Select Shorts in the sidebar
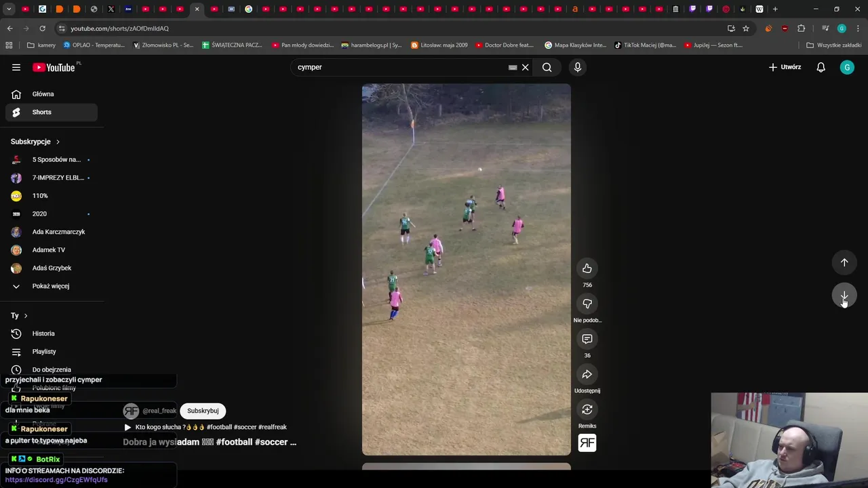 (x=52, y=112)
